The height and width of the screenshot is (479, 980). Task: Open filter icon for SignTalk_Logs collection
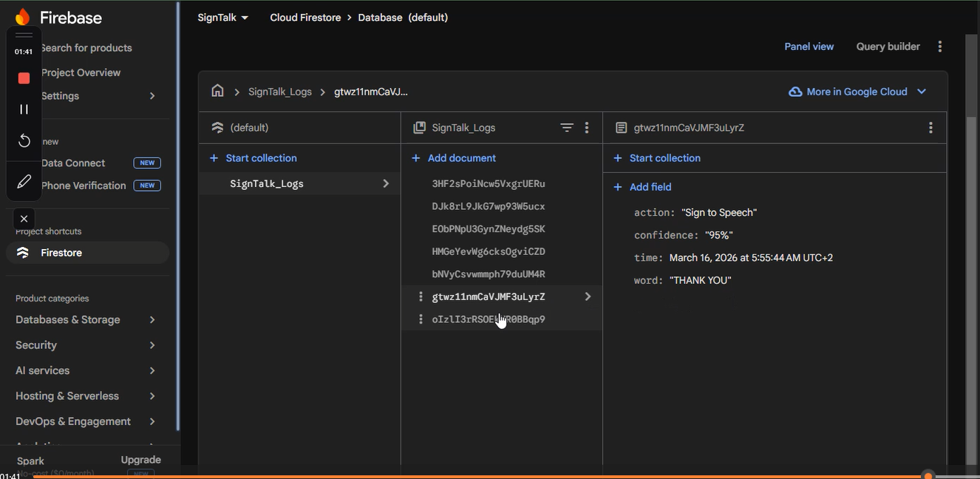(x=567, y=128)
